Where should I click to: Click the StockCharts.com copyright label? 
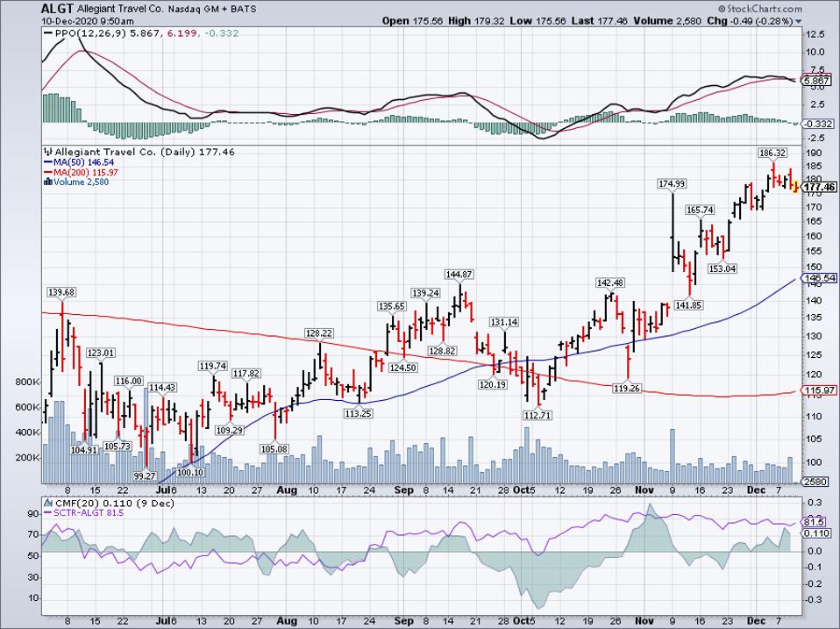(760, 9)
